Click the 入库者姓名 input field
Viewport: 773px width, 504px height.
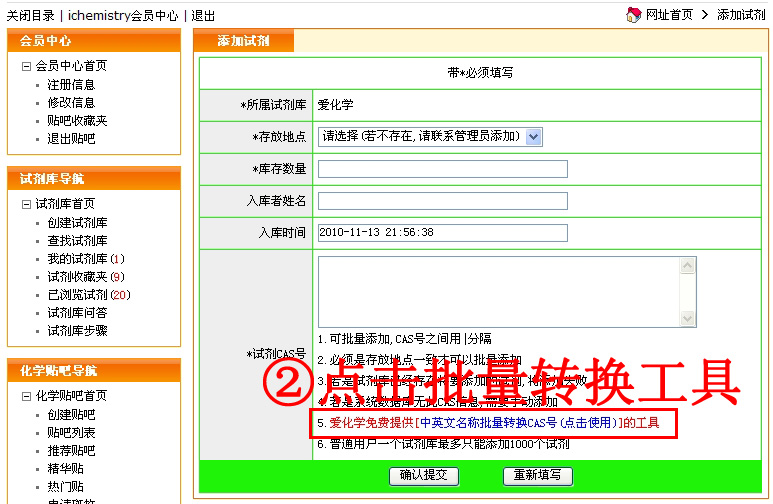pos(442,201)
